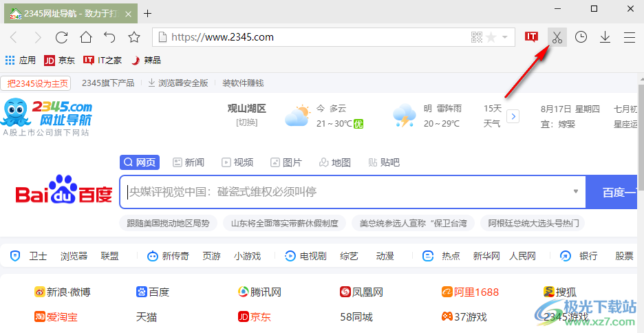Click the 8月17日 星期四 date text
Image resolution: width=644 pixels, height=333 pixels.
pos(570,109)
